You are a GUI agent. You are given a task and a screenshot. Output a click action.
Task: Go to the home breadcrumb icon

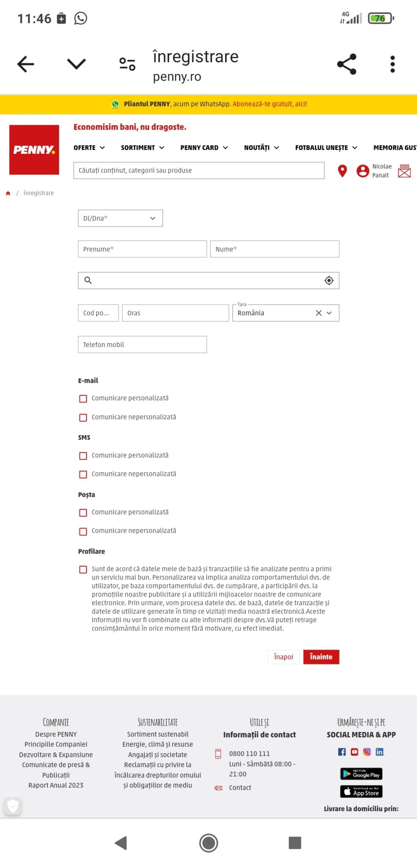point(8,193)
